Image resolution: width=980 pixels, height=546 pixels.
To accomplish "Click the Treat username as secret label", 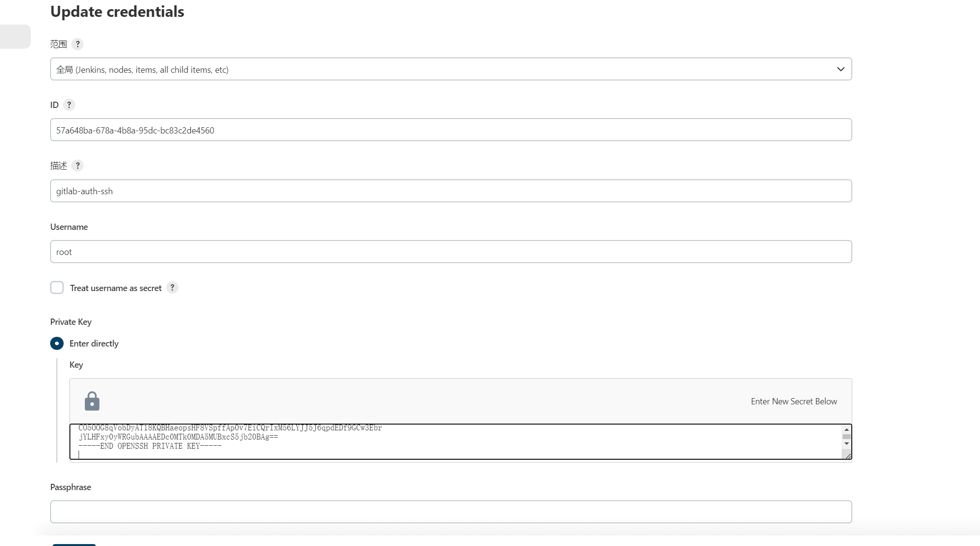I will (116, 288).
